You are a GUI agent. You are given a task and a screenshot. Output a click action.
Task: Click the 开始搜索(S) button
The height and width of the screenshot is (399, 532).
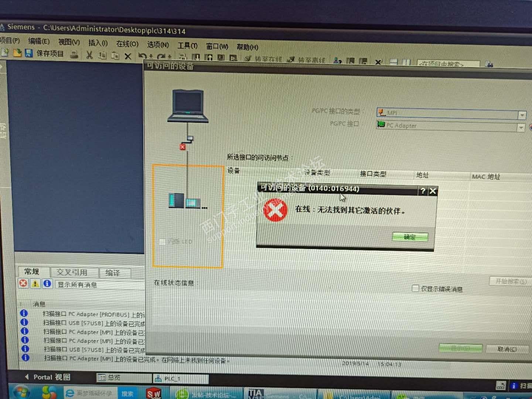(511, 281)
